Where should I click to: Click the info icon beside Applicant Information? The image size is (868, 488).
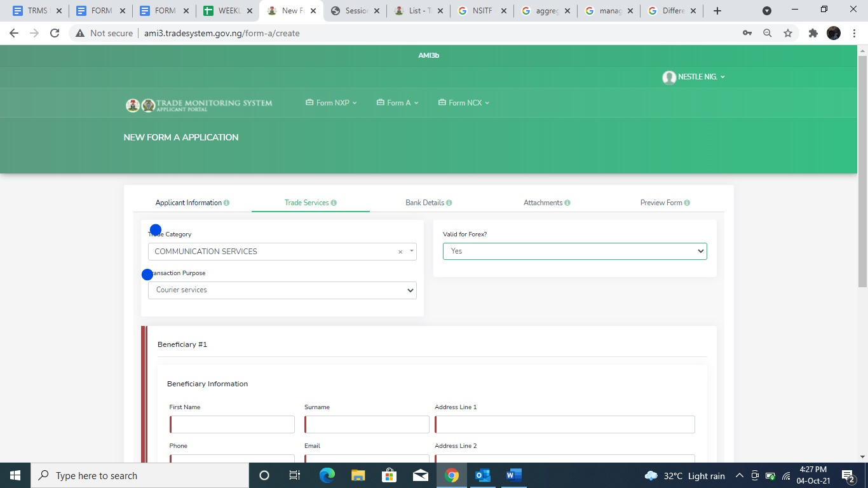pyautogui.click(x=226, y=203)
